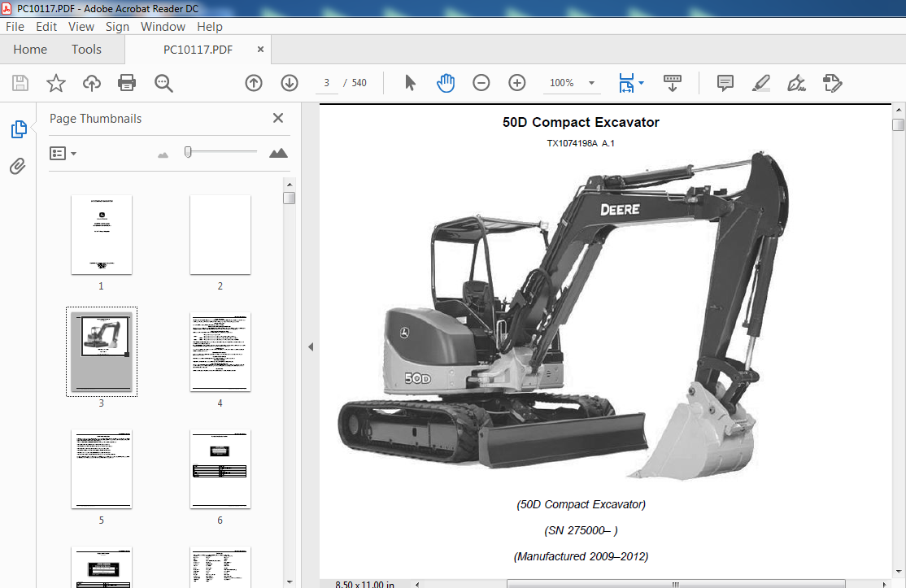
Task: Collapse navigation pane with left arrow
Action: point(311,347)
